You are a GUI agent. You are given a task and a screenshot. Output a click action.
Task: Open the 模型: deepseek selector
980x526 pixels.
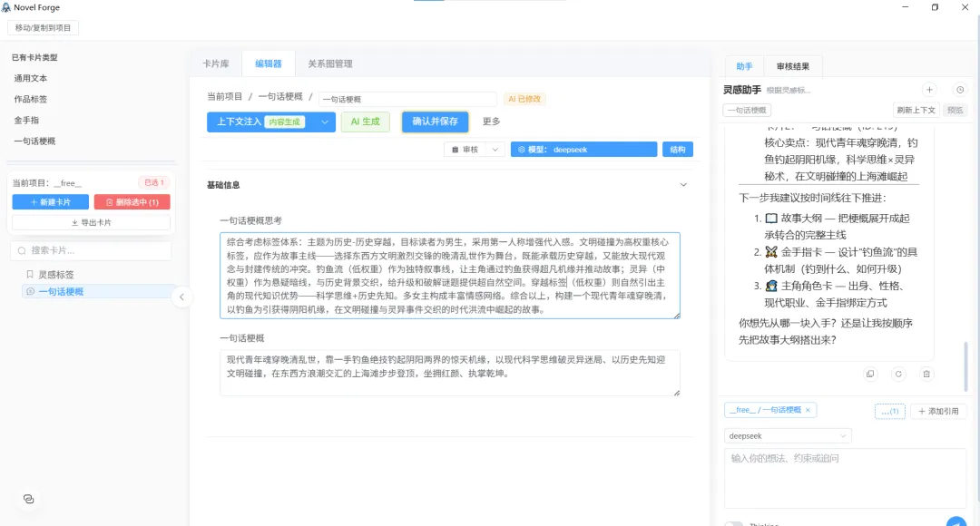(583, 150)
